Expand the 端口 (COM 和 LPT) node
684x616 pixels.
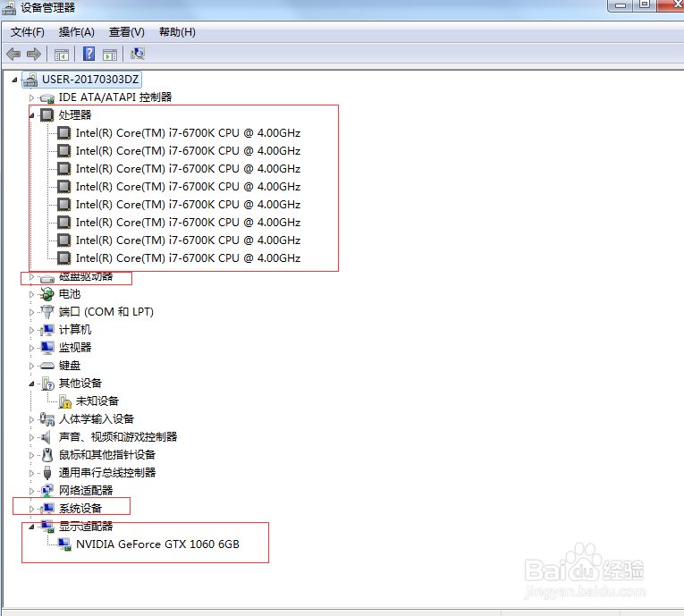click(x=31, y=312)
